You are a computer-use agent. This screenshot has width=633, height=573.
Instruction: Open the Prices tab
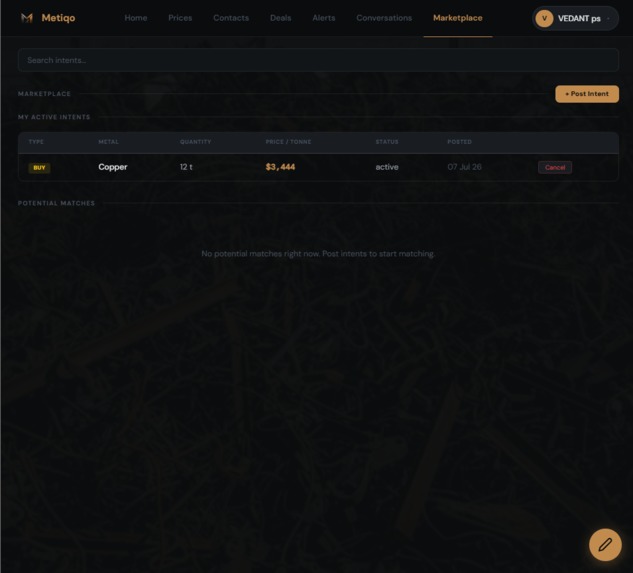coord(180,18)
